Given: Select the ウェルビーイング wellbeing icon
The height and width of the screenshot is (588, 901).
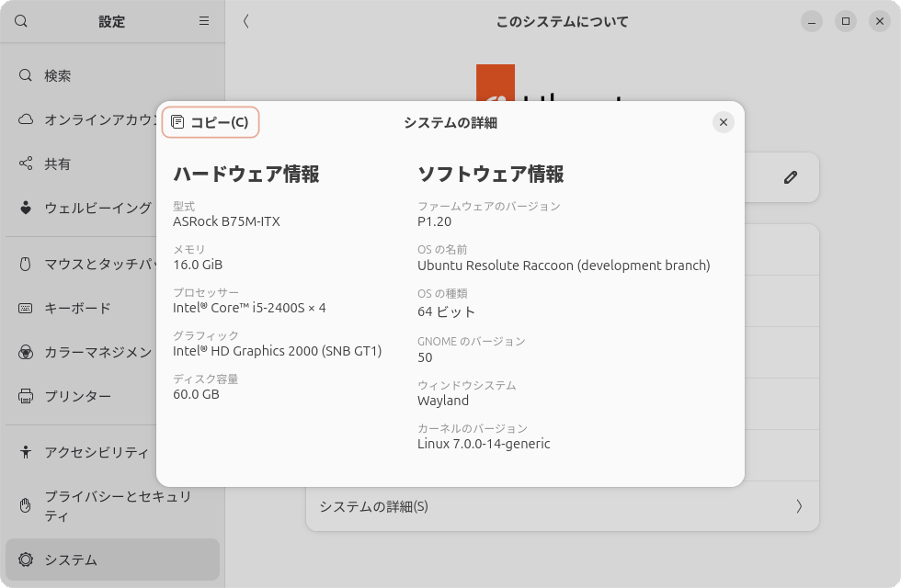Looking at the screenshot, I should tap(26, 209).
